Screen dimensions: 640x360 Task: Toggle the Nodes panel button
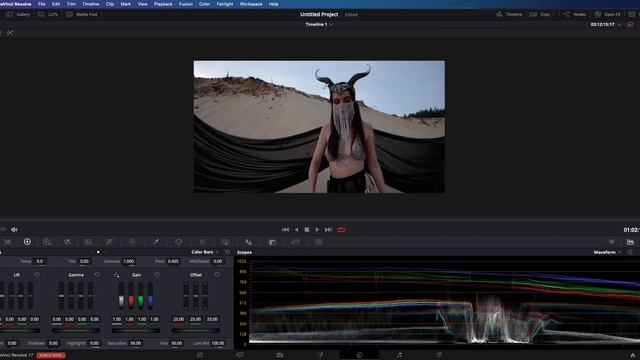[x=574, y=14]
